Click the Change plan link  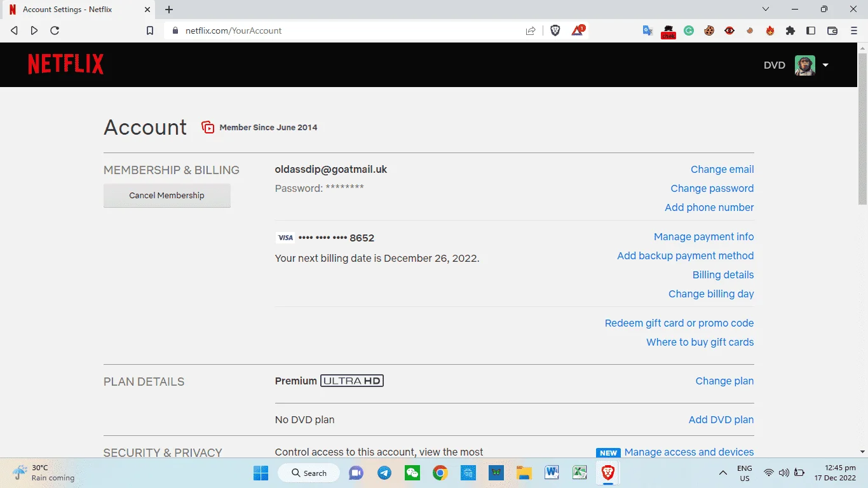(x=725, y=381)
